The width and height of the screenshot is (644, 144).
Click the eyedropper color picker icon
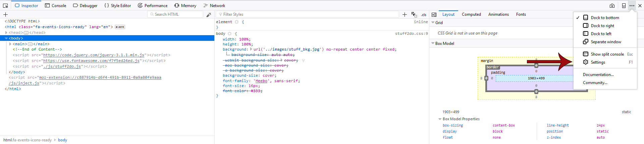pyautogui.click(x=209, y=15)
